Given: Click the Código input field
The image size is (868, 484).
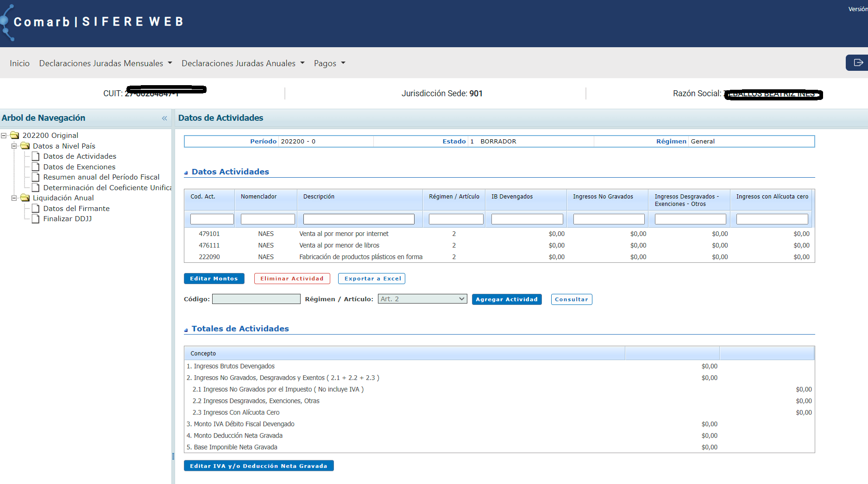Looking at the screenshot, I should coord(256,299).
